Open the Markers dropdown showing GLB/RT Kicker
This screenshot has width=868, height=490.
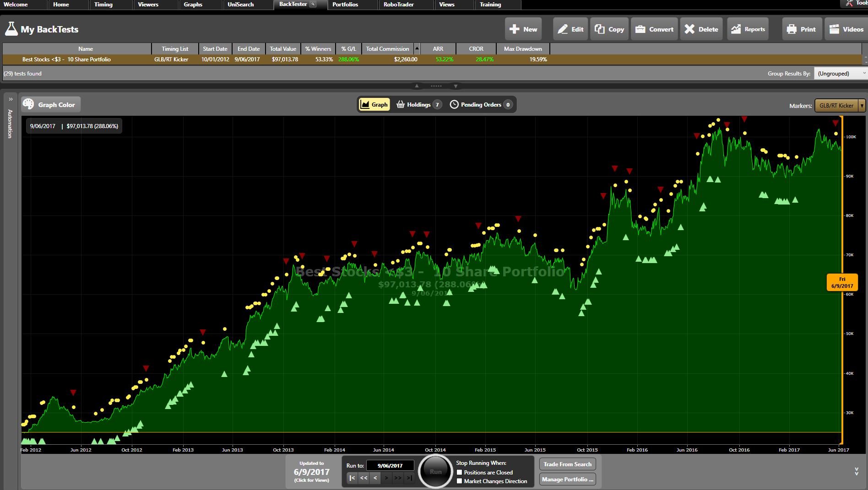(x=838, y=105)
